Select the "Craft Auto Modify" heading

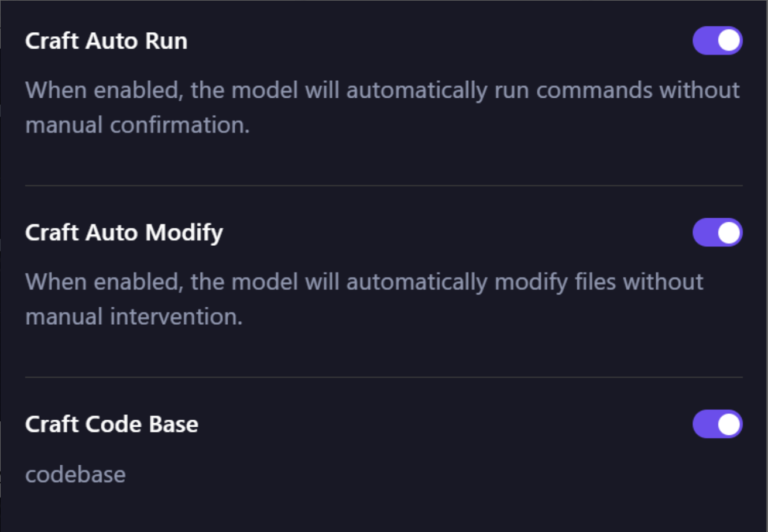pos(124,232)
